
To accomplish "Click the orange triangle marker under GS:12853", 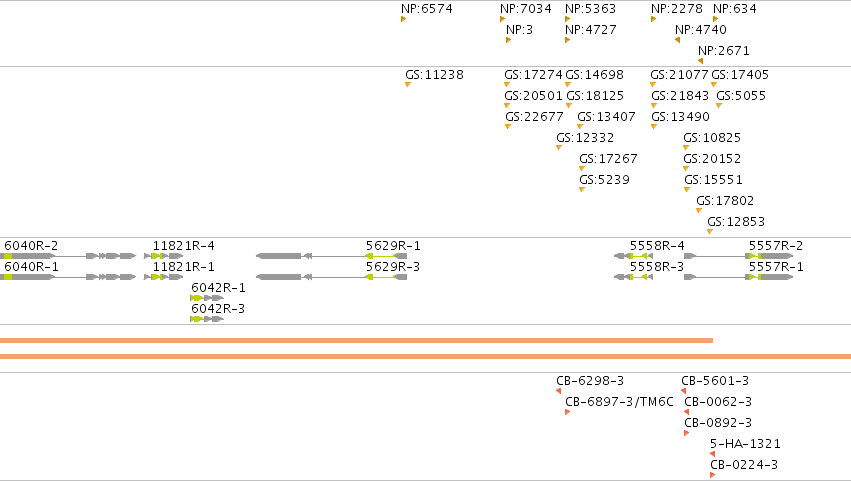I will [x=710, y=232].
